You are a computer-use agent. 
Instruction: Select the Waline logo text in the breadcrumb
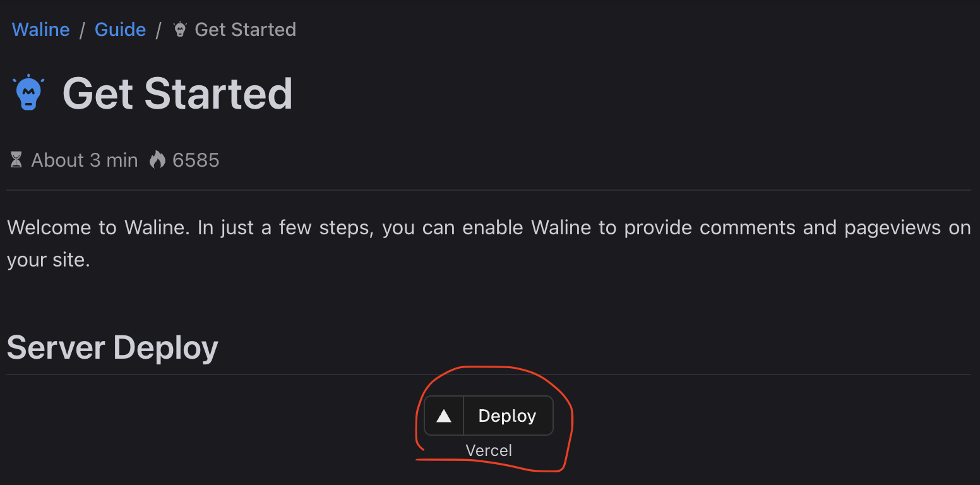tap(40, 29)
